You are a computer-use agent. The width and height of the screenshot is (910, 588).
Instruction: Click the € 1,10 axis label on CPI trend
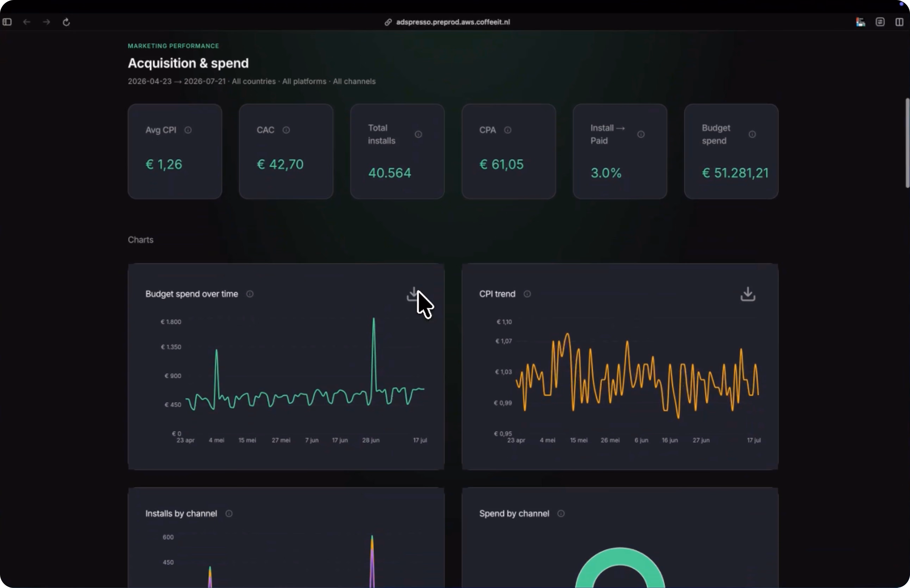(504, 322)
